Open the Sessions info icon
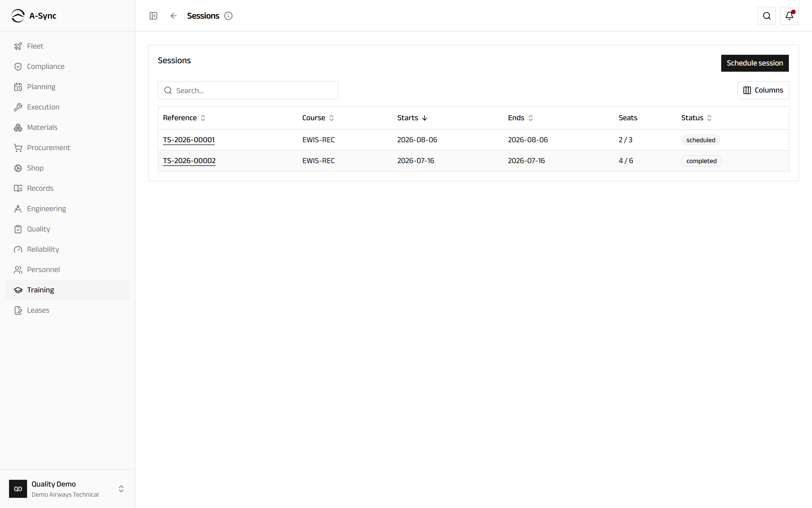The image size is (812, 508). 228,16
